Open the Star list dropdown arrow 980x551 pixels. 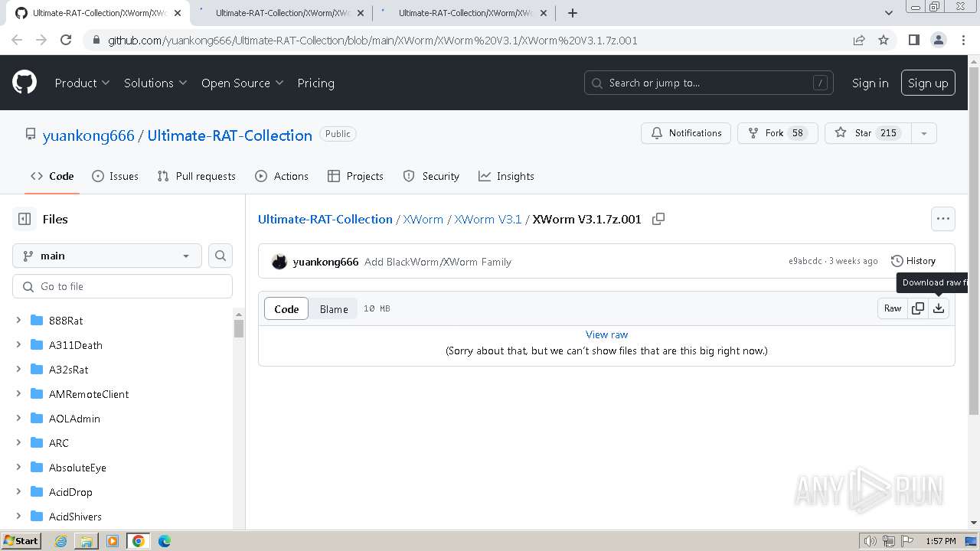pos(924,133)
